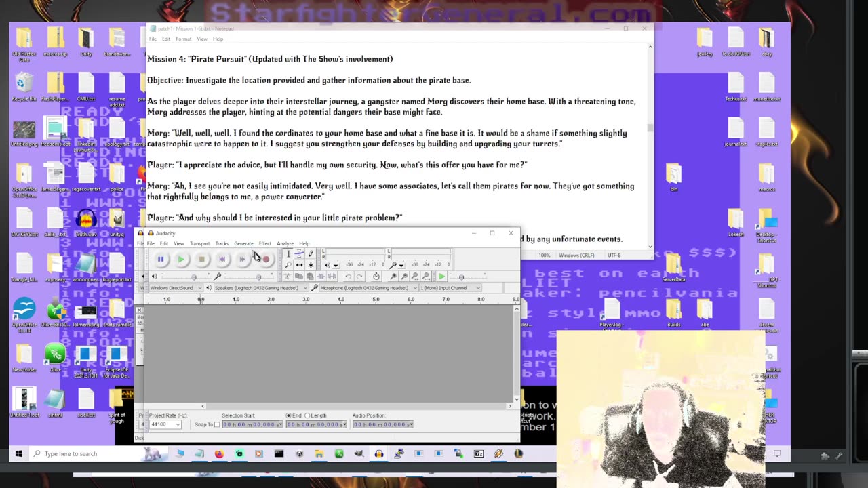Click the Zoom Out icon in edit toolbar
The height and width of the screenshot is (488, 868).
[404, 276]
